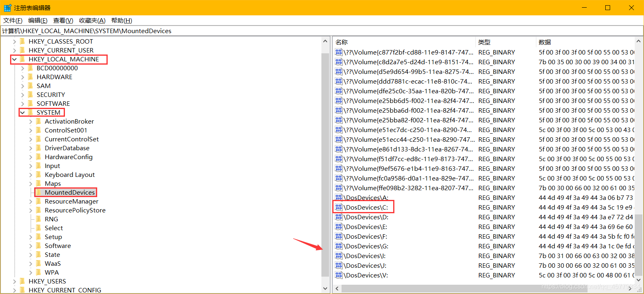
Task: Click binary icon of Volume{f51df7cc entry
Action: pyautogui.click(x=339, y=159)
